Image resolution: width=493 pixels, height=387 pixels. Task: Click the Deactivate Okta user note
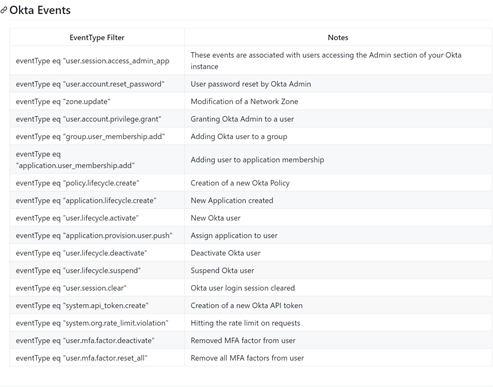coord(225,253)
